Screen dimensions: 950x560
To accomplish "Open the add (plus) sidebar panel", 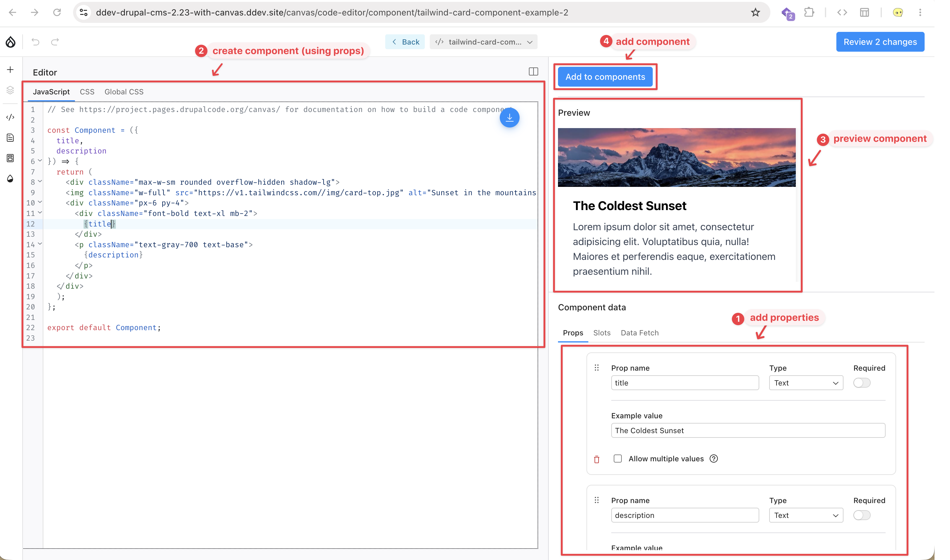I will (10, 70).
